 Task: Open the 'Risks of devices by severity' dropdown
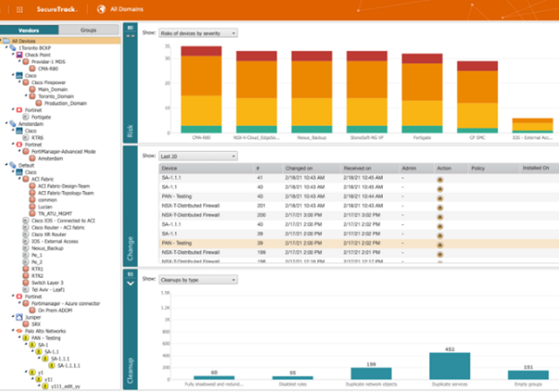[196, 33]
